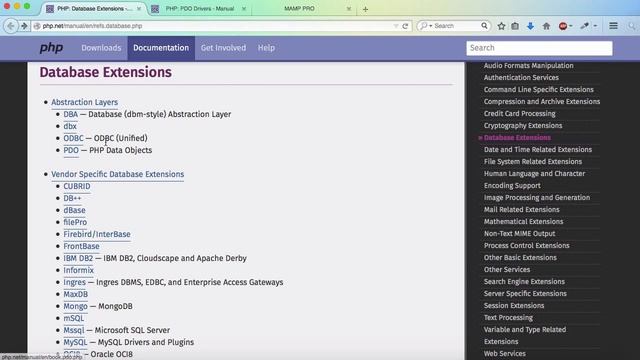Open the Mssql link
The width and height of the screenshot is (640, 360).
coord(74,330)
